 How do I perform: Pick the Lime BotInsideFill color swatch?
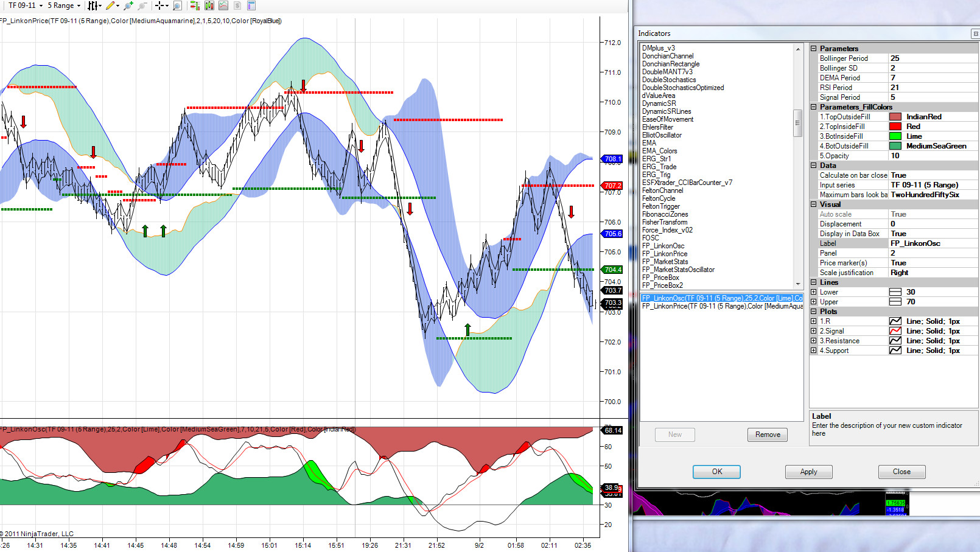tap(895, 136)
